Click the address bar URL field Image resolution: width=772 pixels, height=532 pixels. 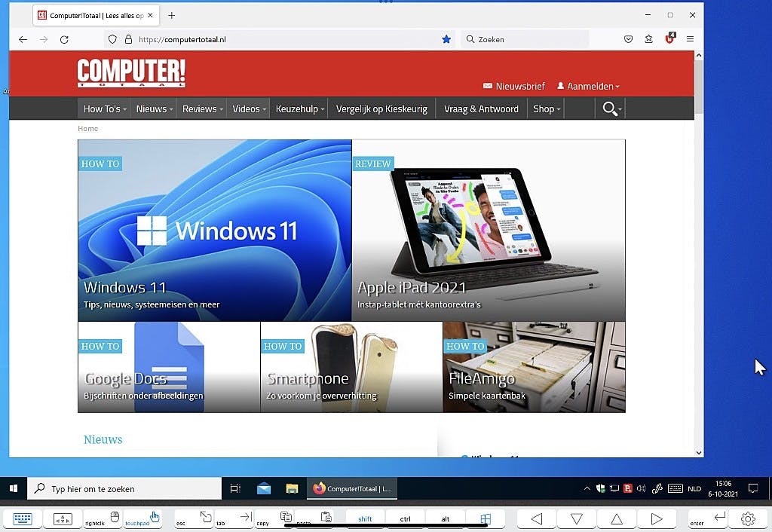tap(280, 39)
